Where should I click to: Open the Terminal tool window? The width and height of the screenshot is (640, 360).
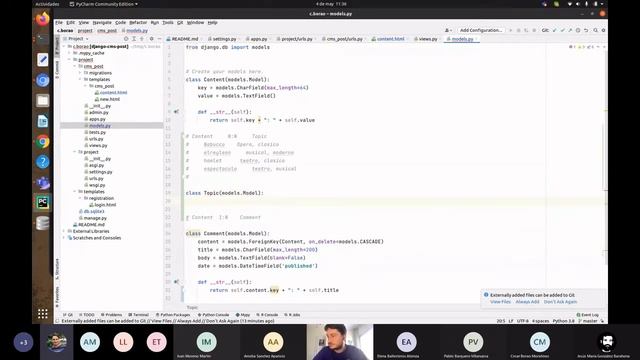(138, 315)
